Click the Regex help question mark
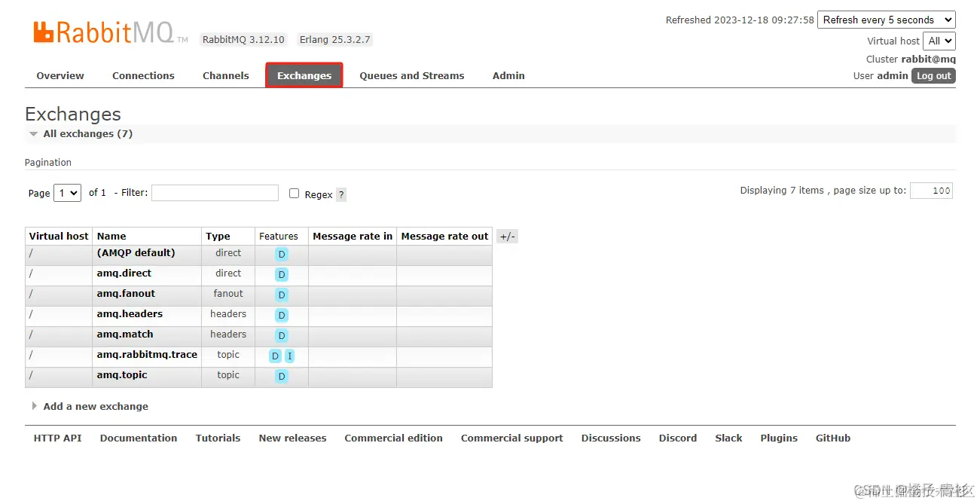Screen dimensions: 980x504 [x=341, y=194]
